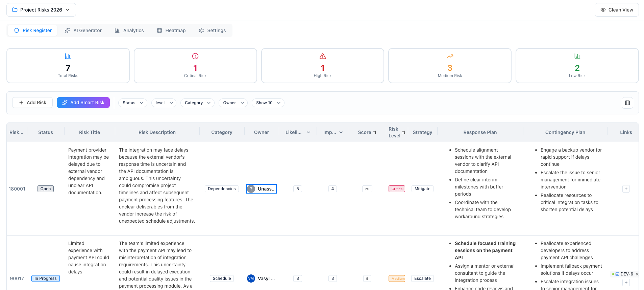Toggle Clean View mode
Viewport: 644px width, 290px height.
click(617, 10)
